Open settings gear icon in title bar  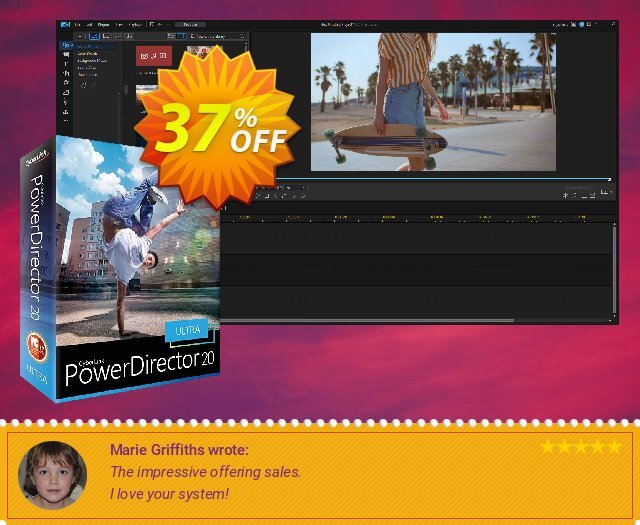tap(573, 24)
